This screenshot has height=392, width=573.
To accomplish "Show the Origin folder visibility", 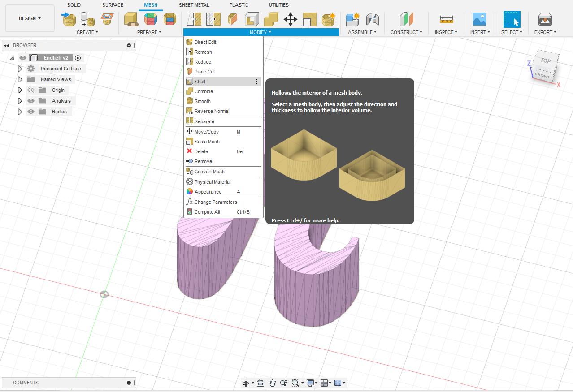I will pyautogui.click(x=30, y=90).
